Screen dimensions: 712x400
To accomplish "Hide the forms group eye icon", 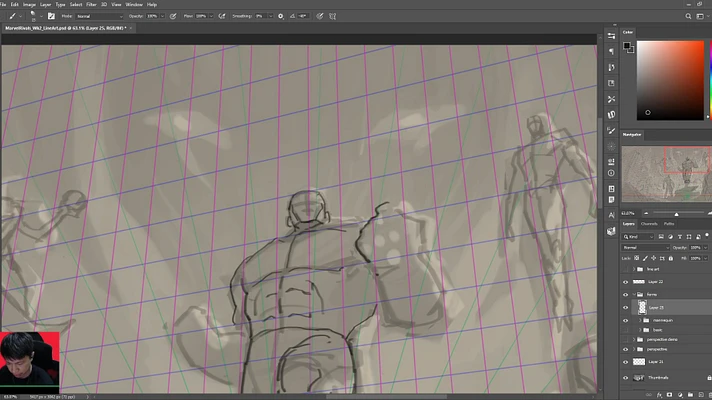I will [x=625, y=295].
